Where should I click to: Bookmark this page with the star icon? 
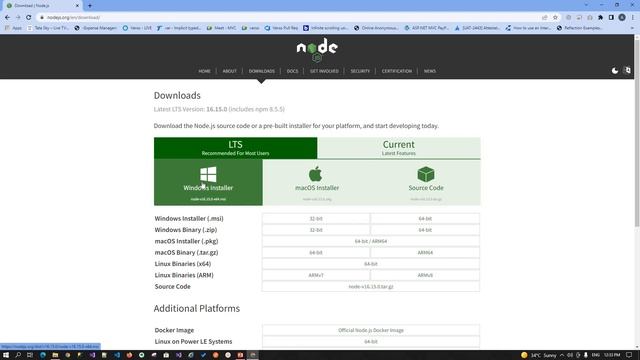[x=555, y=18]
